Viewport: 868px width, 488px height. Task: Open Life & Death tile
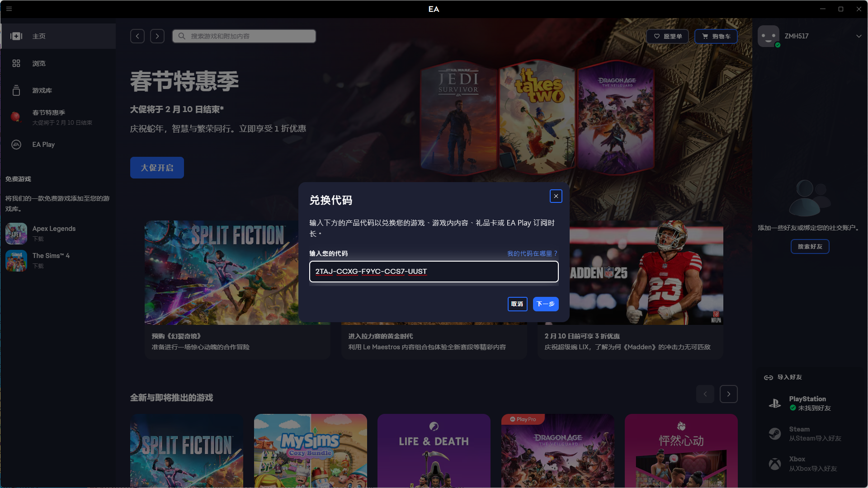tap(434, 450)
